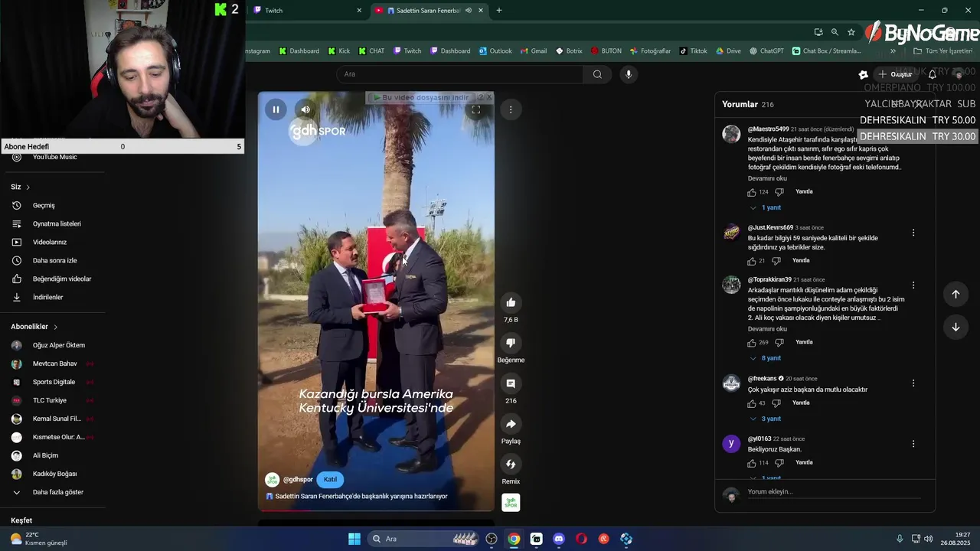Open Windows Start menu
Screen dimensions: 980x551
pos(354,539)
